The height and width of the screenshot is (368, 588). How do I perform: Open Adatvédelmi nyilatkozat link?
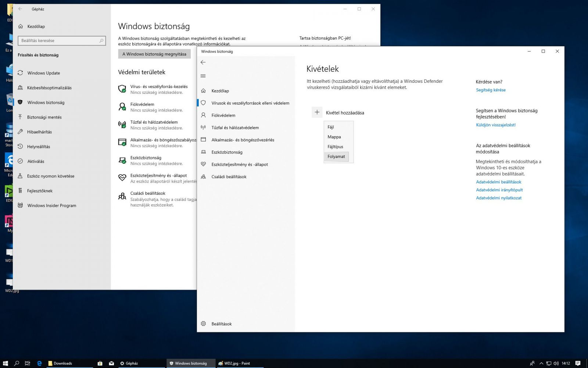(x=499, y=198)
